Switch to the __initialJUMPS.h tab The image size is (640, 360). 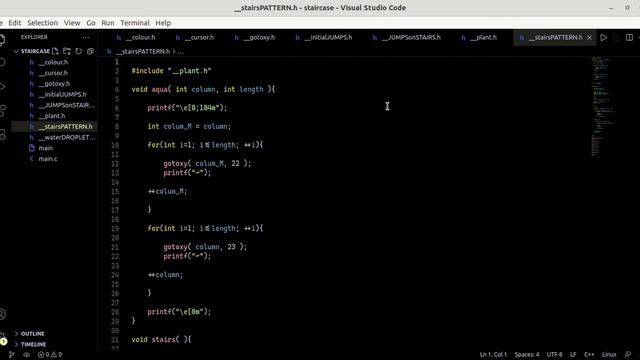pos(324,38)
